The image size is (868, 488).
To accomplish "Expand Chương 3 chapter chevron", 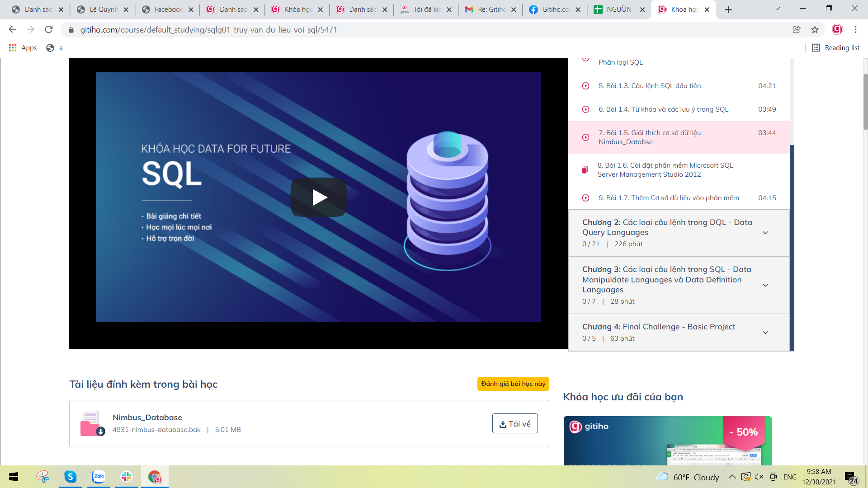I will pyautogui.click(x=765, y=285).
